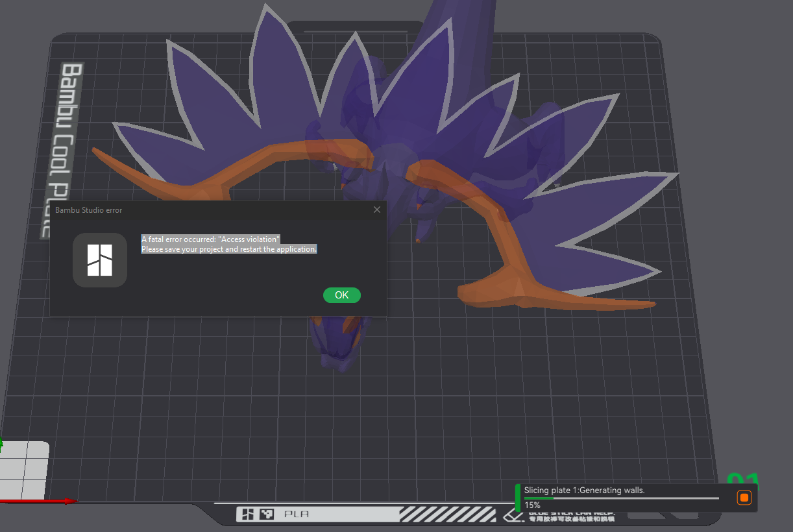Click the glue stick eraser icon on the plate
This screenshot has width=793, height=532.
512,516
